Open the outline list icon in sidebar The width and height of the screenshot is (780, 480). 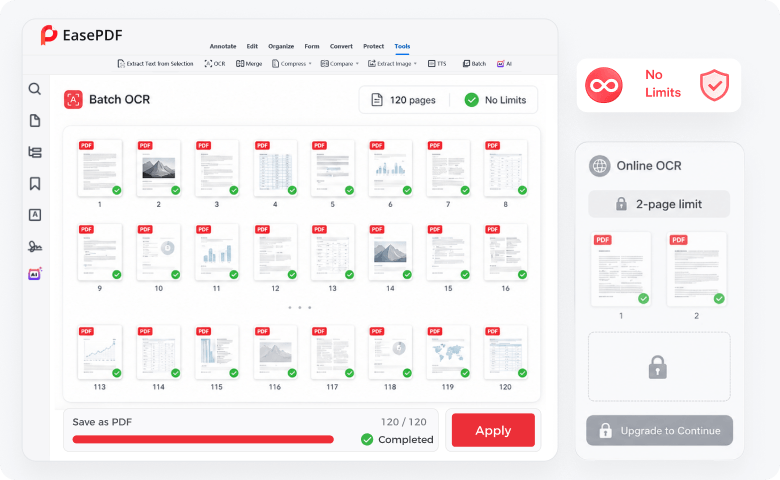pos(35,152)
